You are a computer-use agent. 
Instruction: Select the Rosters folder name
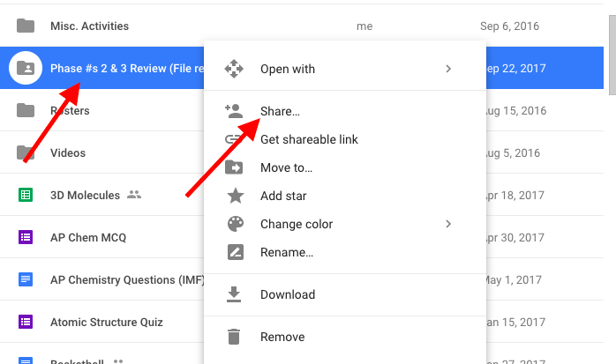click(x=70, y=111)
